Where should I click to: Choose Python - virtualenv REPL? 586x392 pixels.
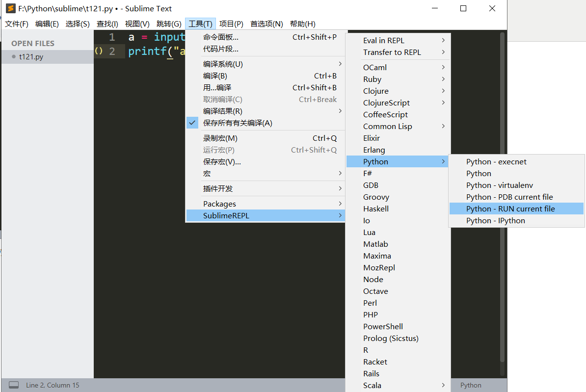point(516,185)
